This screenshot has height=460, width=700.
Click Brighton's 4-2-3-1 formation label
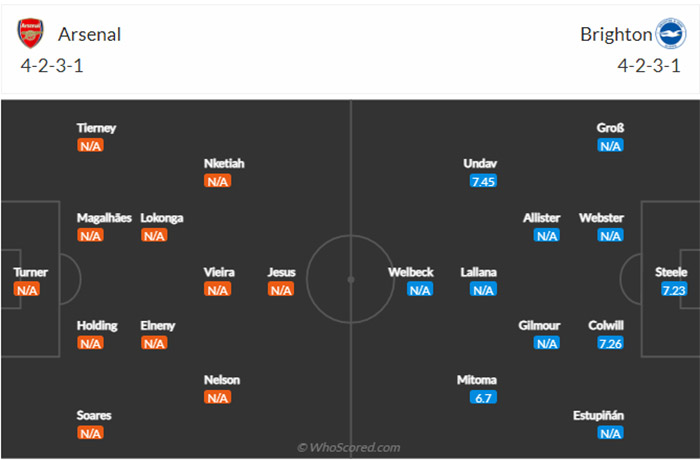[649, 66]
